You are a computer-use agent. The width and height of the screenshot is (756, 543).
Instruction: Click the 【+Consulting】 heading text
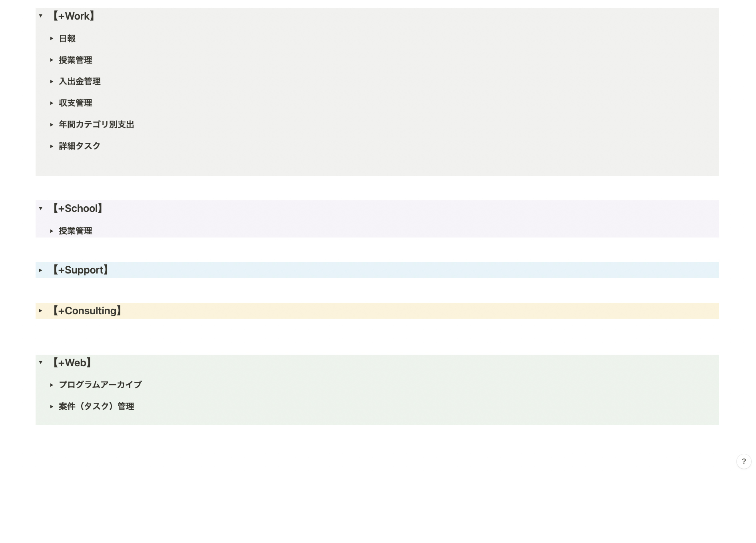(87, 311)
